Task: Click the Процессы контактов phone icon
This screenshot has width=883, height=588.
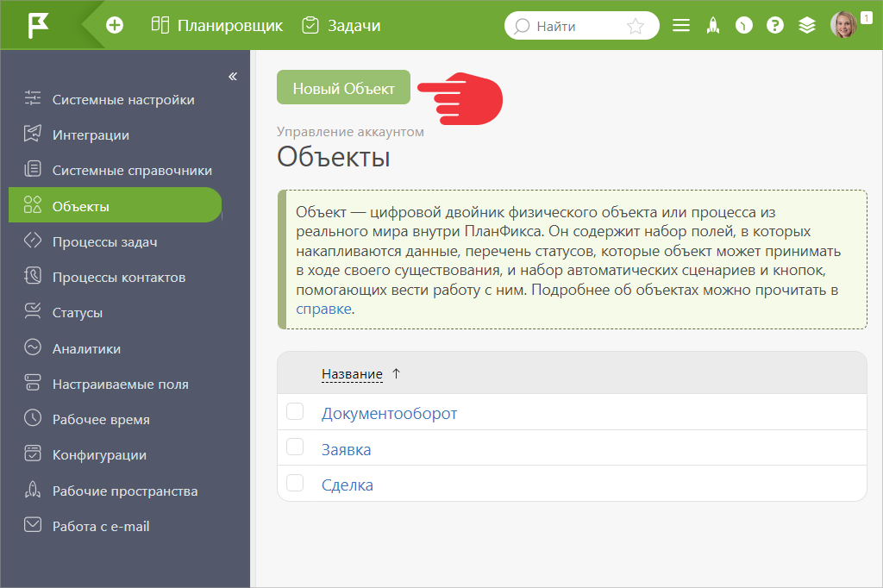Action: click(33, 275)
